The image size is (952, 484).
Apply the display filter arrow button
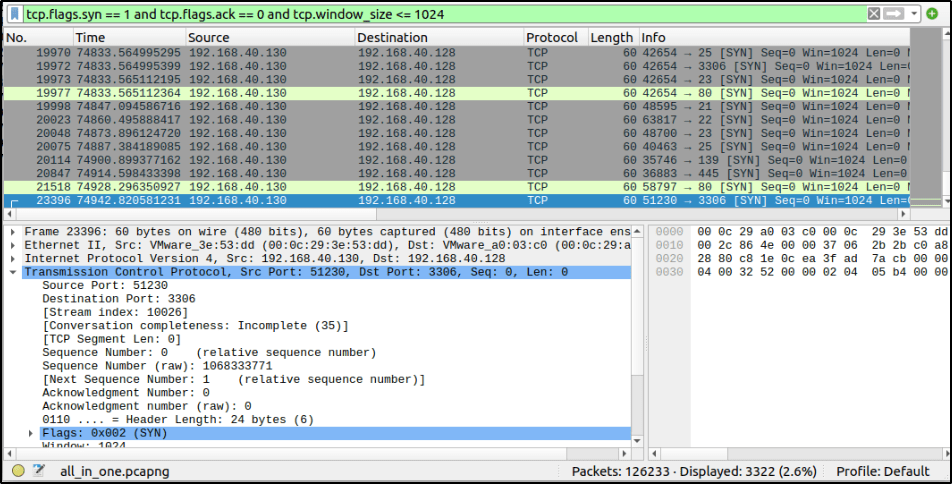point(894,14)
